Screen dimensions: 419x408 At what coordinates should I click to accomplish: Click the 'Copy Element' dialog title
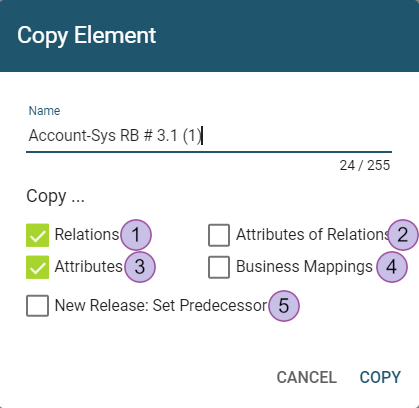point(87,36)
